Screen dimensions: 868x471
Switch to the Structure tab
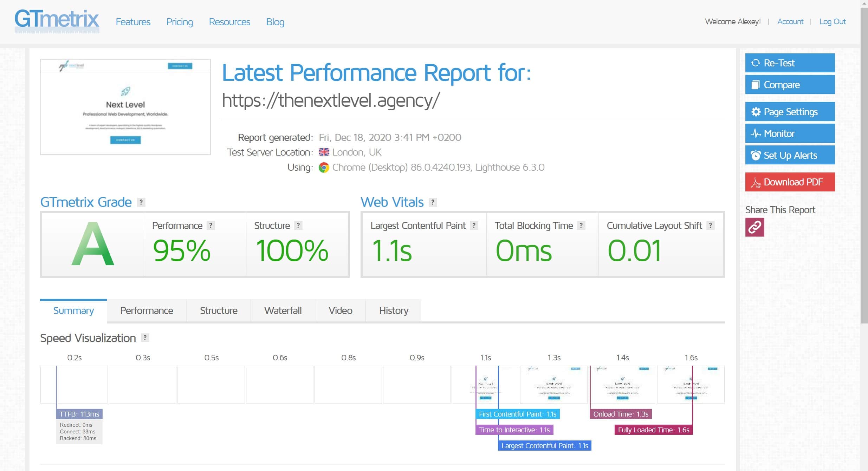219,311
